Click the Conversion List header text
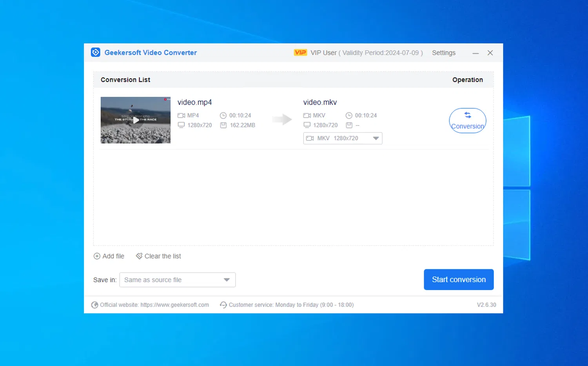Image resolution: width=588 pixels, height=366 pixels. tap(125, 80)
